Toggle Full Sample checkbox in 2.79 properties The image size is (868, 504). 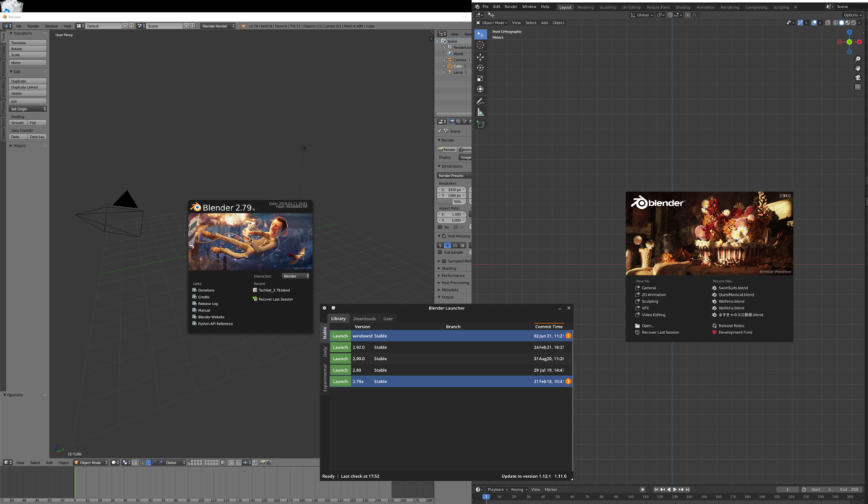point(440,252)
